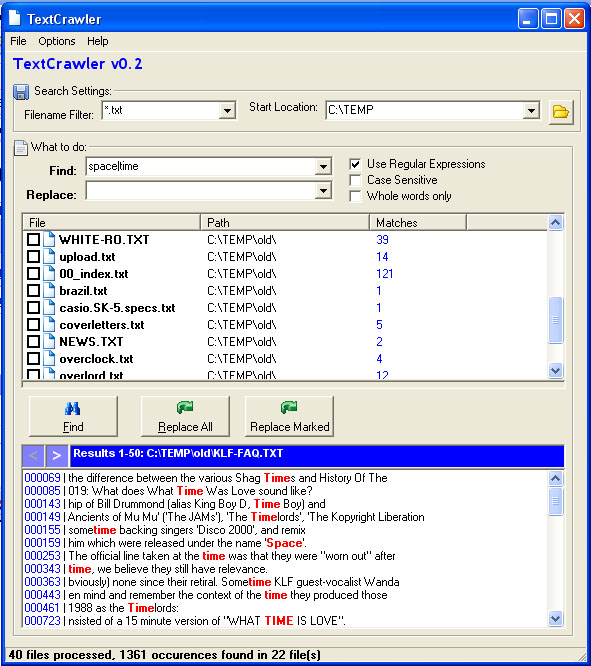Open the Start Location dropdown
591x666 pixels.
[x=531, y=111]
